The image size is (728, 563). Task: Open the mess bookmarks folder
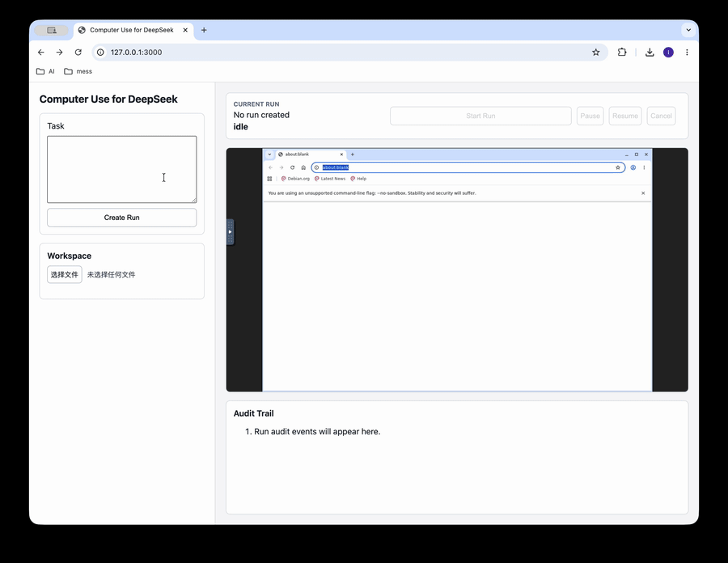click(x=78, y=71)
